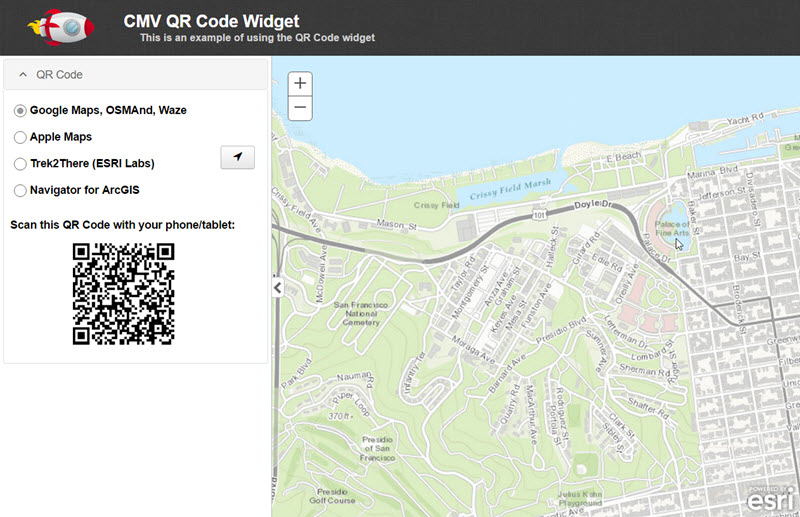
Task: Zoom out on the map
Action: click(300, 108)
